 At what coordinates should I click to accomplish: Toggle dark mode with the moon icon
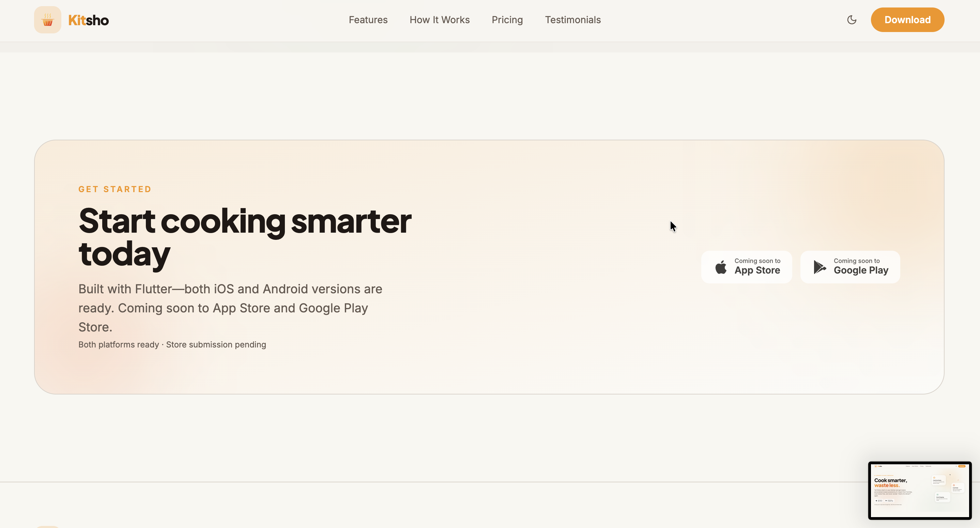point(852,20)
